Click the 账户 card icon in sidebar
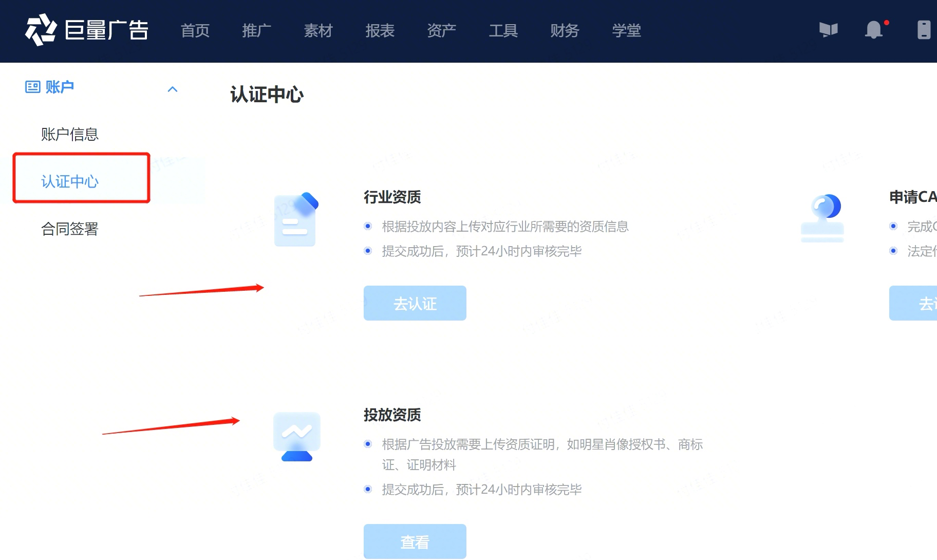The height and width of the screenshot is (560, 937). 33,87
